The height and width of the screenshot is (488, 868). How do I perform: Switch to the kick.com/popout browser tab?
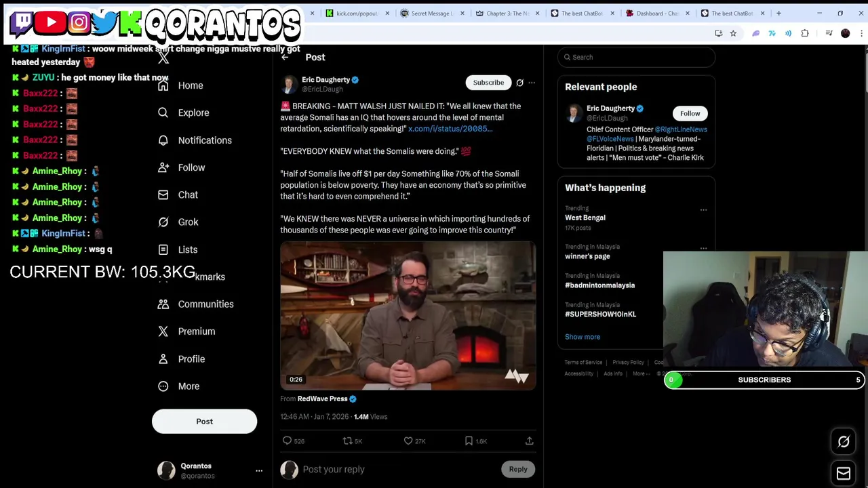click(x=357, y=13)
